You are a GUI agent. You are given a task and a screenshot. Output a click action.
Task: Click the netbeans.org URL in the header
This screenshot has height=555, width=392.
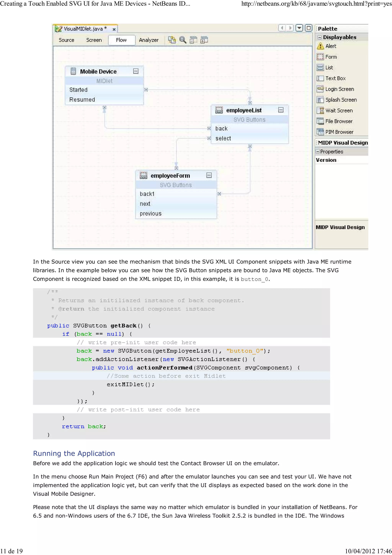[317, 4]
